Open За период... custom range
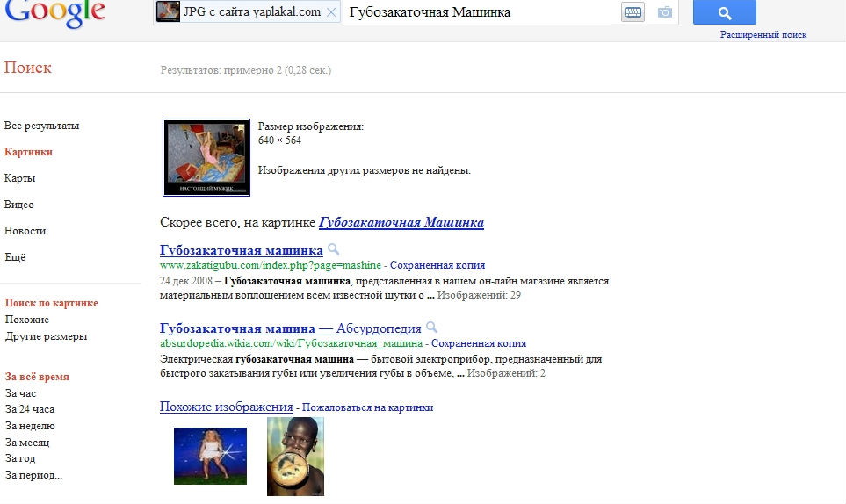Viewport: 846px width, 504px height. [33, 475]
